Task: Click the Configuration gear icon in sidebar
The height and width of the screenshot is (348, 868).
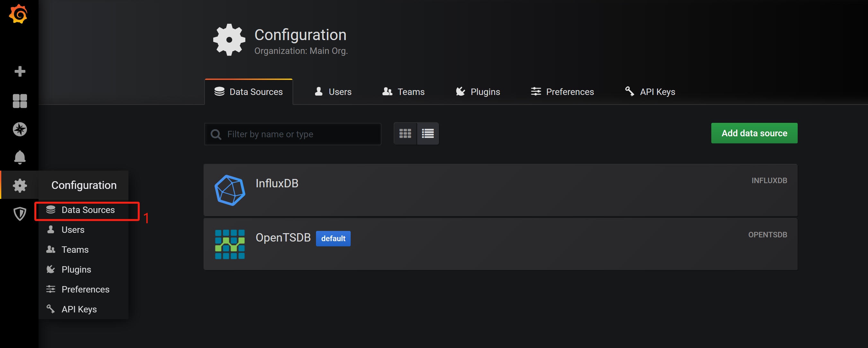Action: click(x=20, y=185)
